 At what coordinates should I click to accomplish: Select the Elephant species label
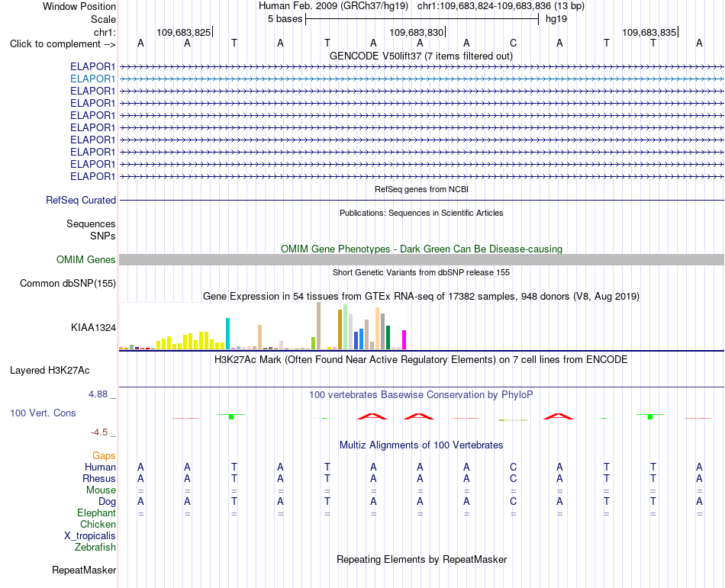96,512
